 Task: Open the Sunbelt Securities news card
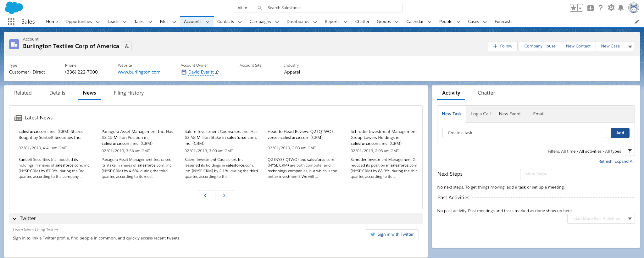tap(56, 154)
